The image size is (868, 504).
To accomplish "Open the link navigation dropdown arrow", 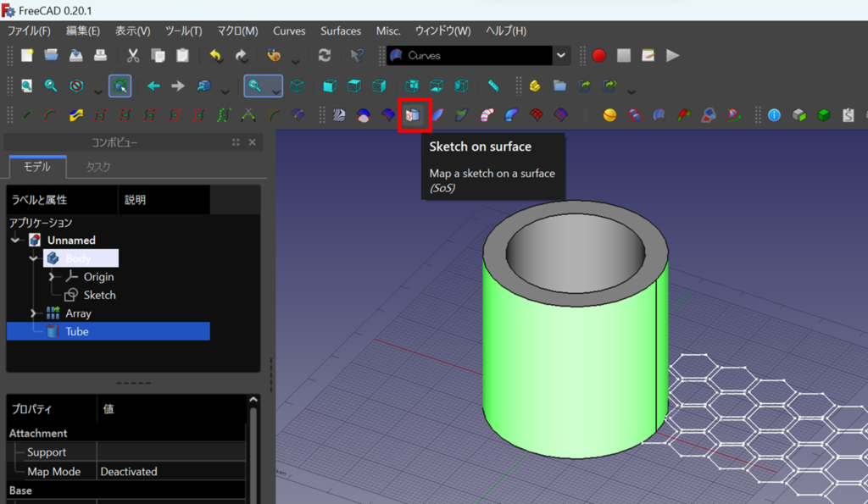I will tap(225, 91).
